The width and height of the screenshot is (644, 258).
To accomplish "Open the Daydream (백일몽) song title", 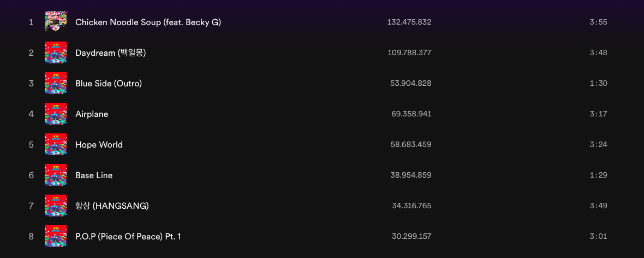I will (111, 52).
